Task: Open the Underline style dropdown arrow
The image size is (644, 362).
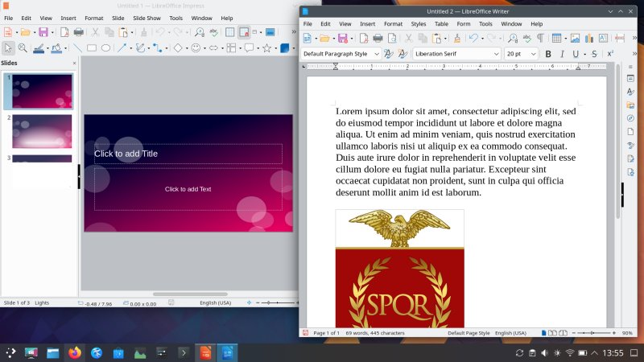Action: pos(584,54)
